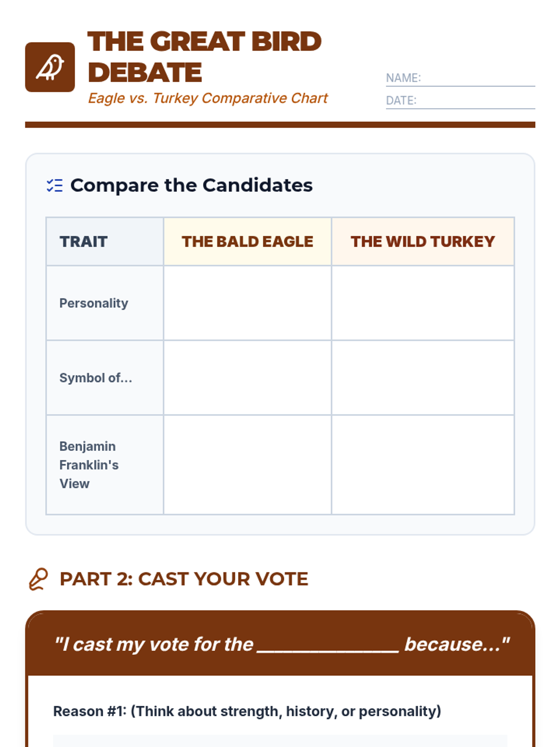This screenshot has width=560, height=747.
Task: Click the Reason #1 prompt text
Action: click(x=247, y=711)
